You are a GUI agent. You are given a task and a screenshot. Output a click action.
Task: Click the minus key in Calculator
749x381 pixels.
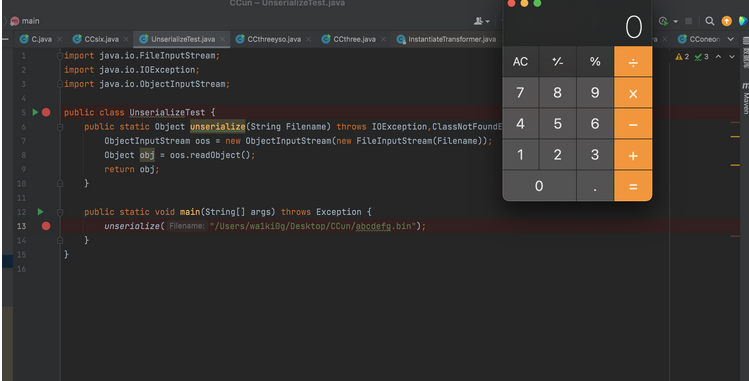point(633,124)
